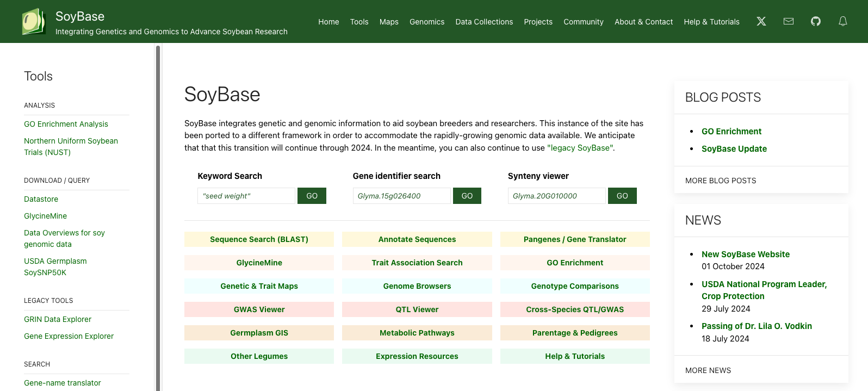
Task: Click the GO button for Gene identifier search
Action: pos(467,196)
